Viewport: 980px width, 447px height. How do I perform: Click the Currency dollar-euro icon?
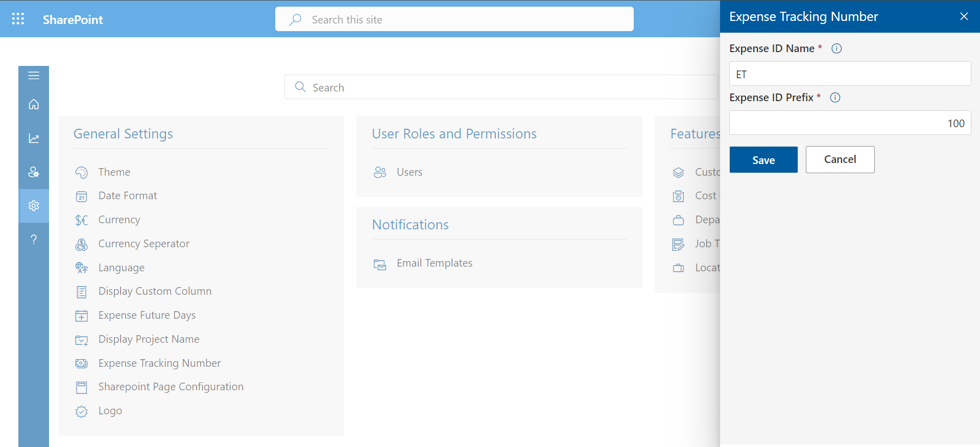[82, 220]
